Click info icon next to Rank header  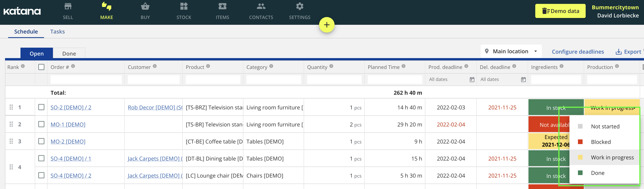[23, 66]
